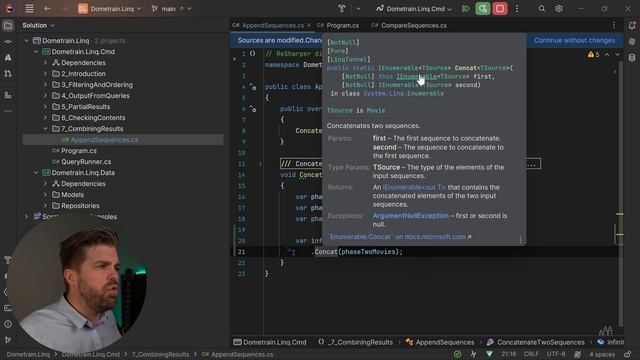Show more tool windows ellipsis
Image resolution: width=640 pixels, height=360 pixels.
8,111
